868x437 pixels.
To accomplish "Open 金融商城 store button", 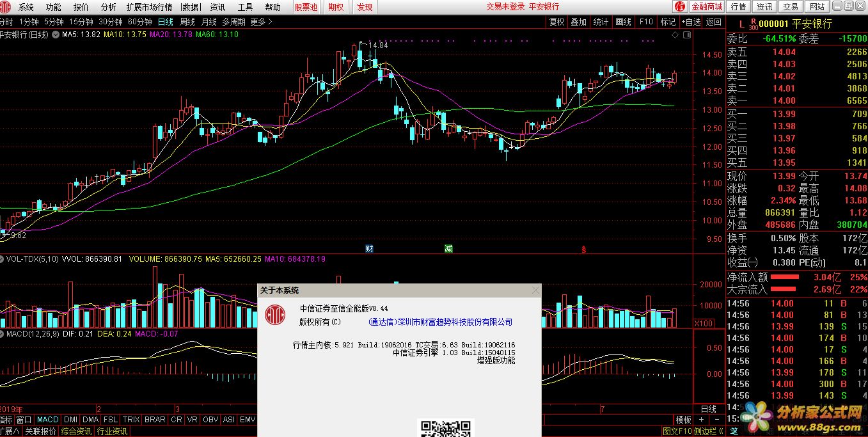I will [x=707, y=6].
